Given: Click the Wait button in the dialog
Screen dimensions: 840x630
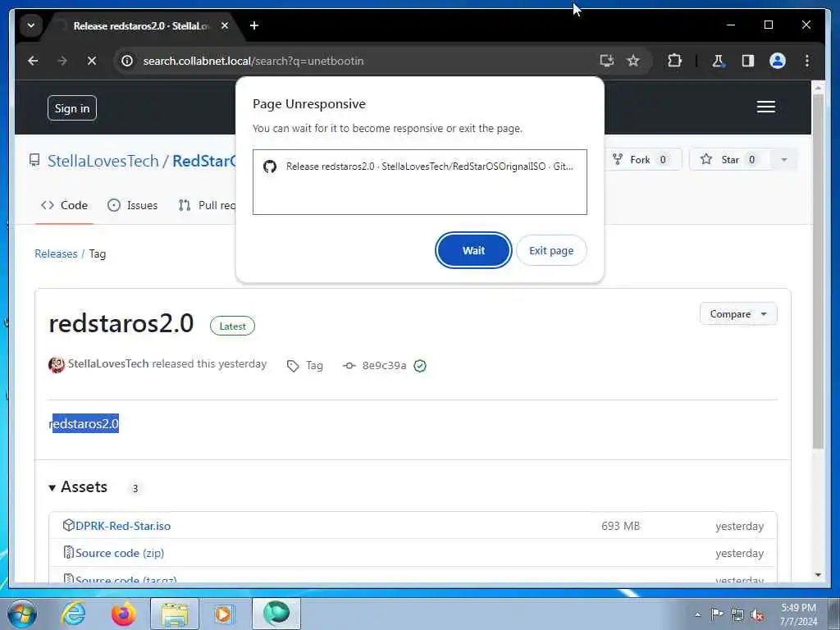Looking at the screenshot, I should pyautogui.click(x=473, y=250).
